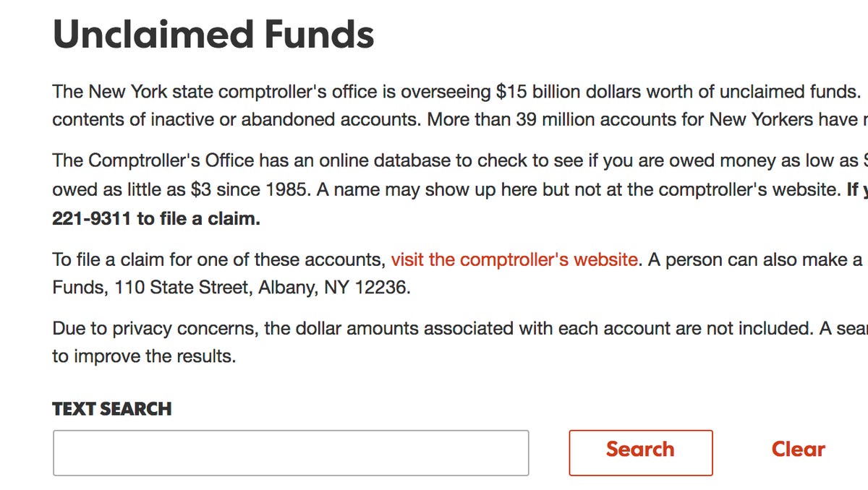
Task: Click the 'A person can also make a' text
Action: click(755, 259)
